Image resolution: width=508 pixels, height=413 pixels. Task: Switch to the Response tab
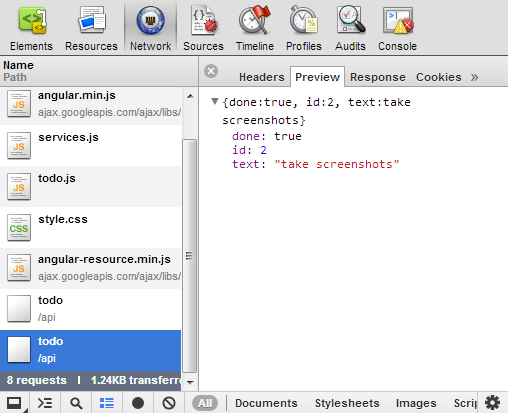pyautogui.click(x=378, y=77)
